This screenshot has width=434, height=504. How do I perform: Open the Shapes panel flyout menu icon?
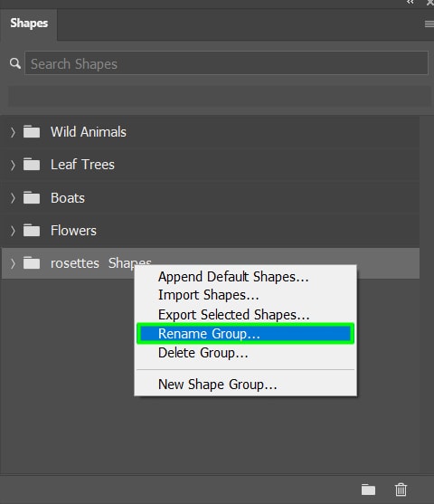tap(429, 24)
